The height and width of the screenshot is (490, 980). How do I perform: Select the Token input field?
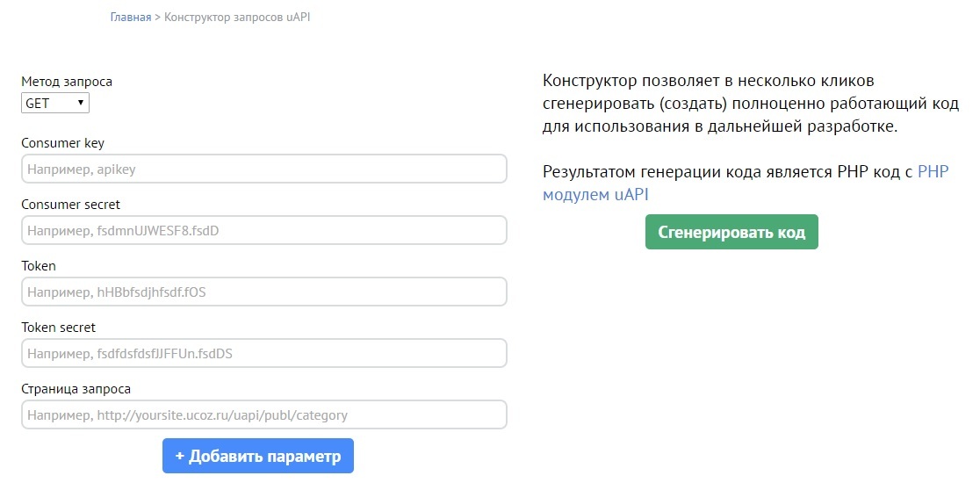point(263,292)
